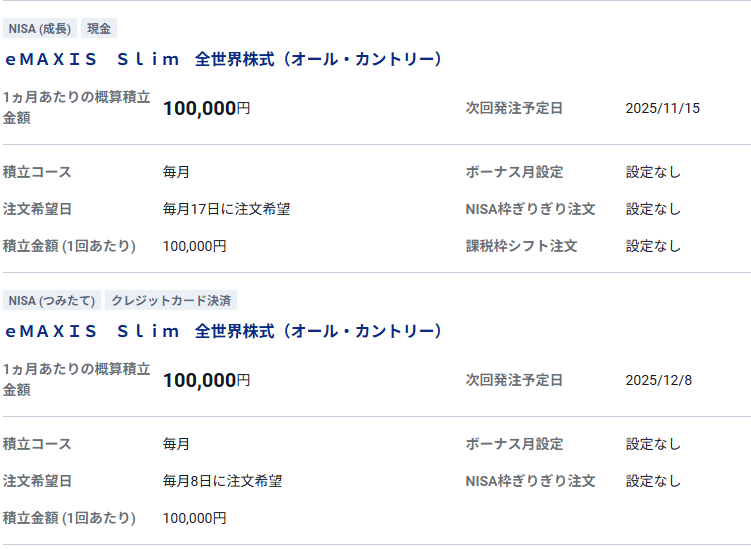Click the クレジットカード決済 tag
The image size is (751, 549).
coord(171,300)
